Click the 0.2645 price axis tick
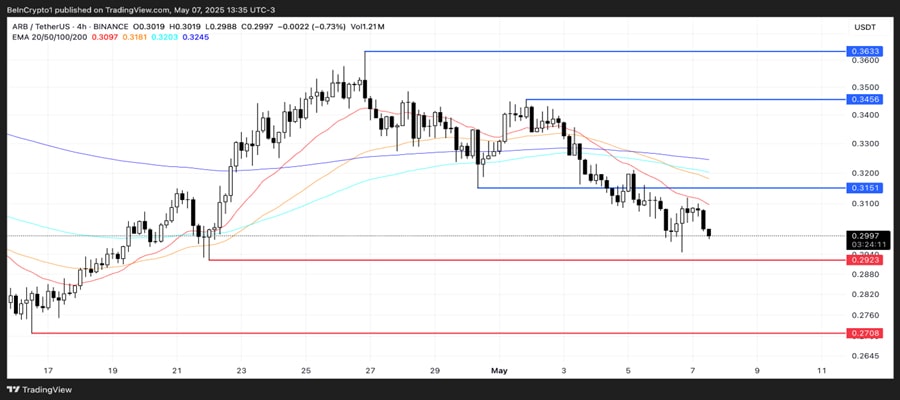Viewport: 900px width, 400px height. [865, 356]
